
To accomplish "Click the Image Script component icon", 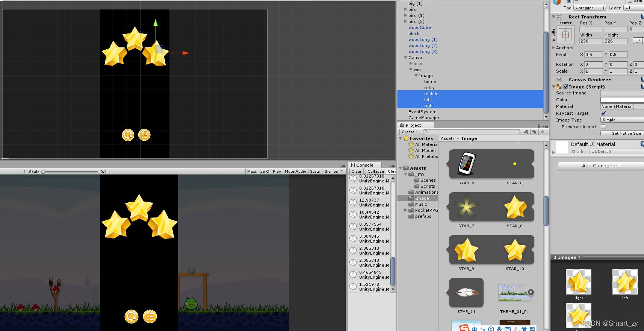I will [x=559, y=87].
